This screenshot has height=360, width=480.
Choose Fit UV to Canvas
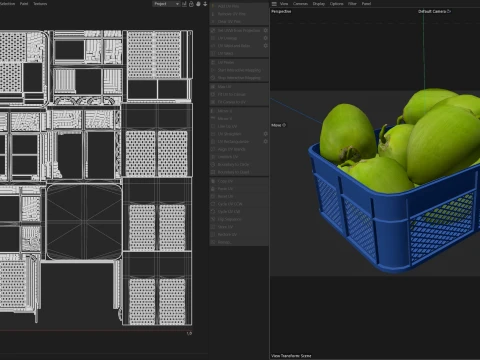239,94
